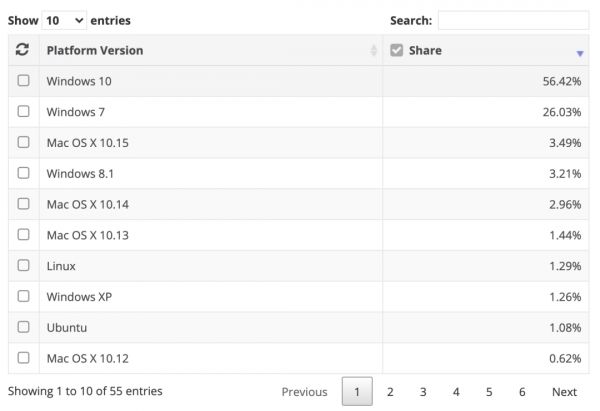
Task: Select current page 1 button
Action: coord(357,392)
